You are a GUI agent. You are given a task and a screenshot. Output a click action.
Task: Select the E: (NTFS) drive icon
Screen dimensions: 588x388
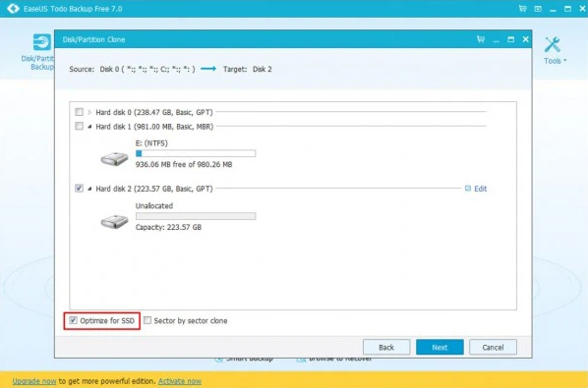coord(115,158)
